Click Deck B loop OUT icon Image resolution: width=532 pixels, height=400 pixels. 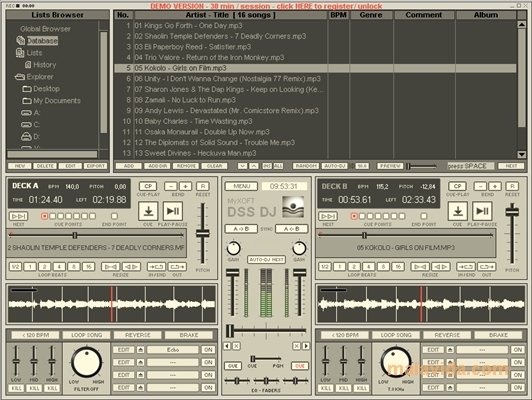tap(486, 267)
